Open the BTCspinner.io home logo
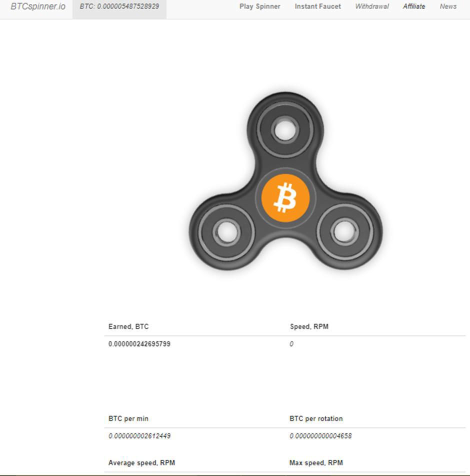Viewport: 470px width, 476px height. [x=38, y=6]
